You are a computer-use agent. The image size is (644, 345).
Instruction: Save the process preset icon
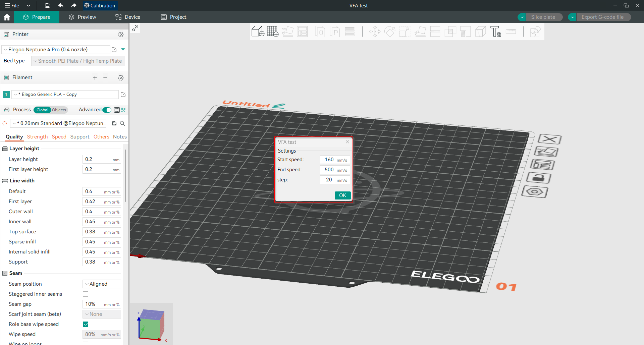click(x=114, y=123)
